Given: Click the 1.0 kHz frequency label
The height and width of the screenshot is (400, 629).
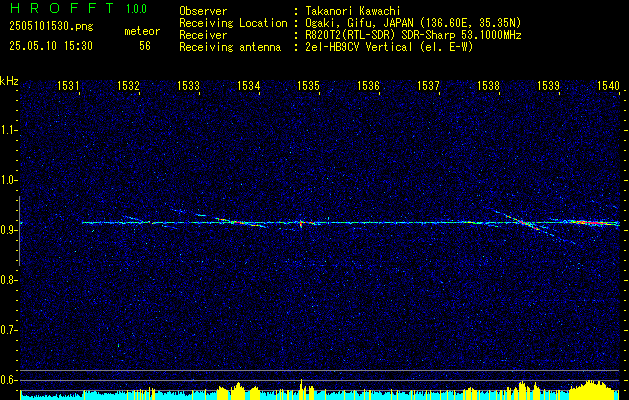Looking at the screenshot, I should coord(7,181).
